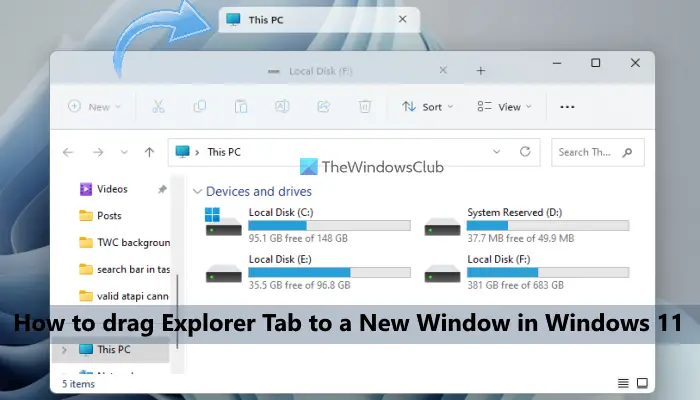Click the search magnifier icon
Screen dimensions: 700x400
[x=627, y=152]
